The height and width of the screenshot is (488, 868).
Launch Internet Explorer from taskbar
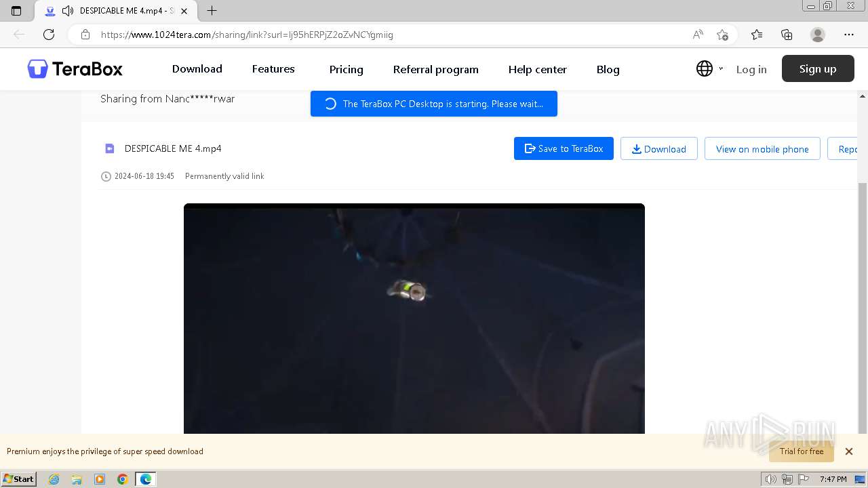54,479
